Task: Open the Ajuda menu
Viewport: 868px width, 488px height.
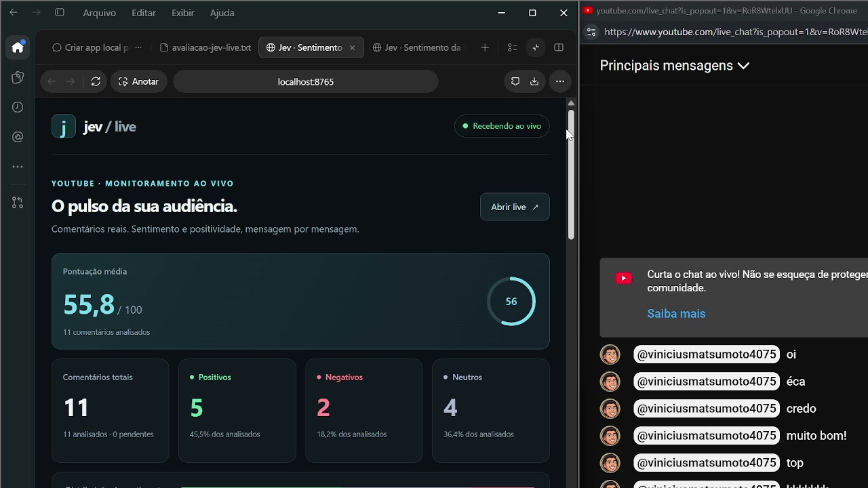Action: pyautogui.click(x=222, y=13)
